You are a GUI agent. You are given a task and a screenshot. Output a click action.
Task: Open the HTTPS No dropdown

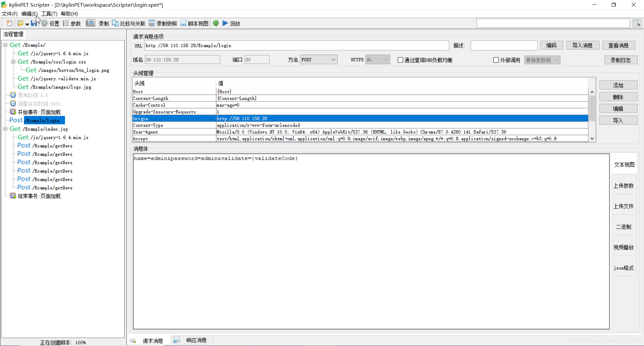coord(378,60)
